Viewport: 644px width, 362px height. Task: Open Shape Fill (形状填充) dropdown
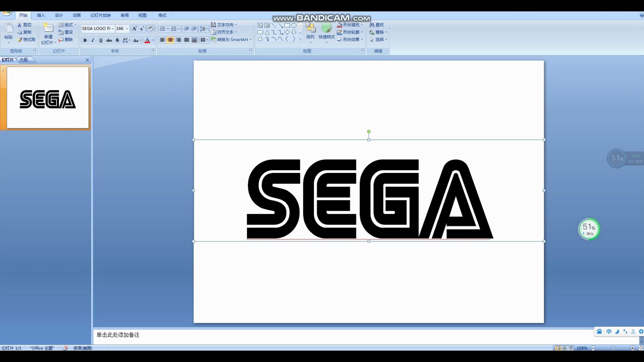point(350,25)
